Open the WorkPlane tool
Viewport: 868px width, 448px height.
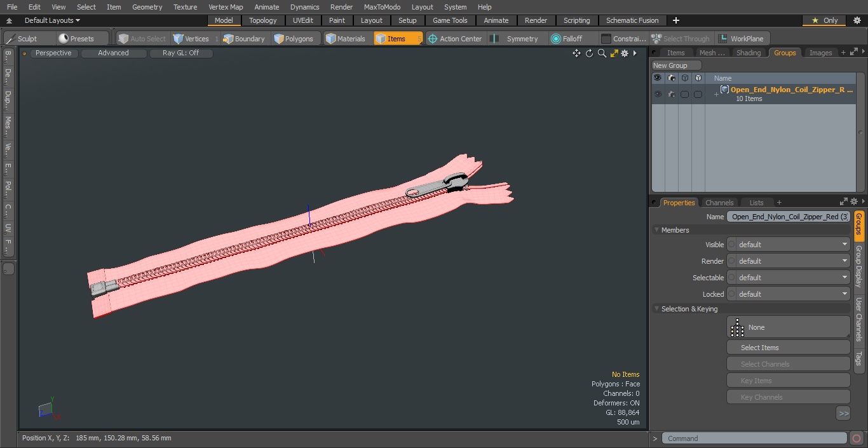tap(741, 39)
